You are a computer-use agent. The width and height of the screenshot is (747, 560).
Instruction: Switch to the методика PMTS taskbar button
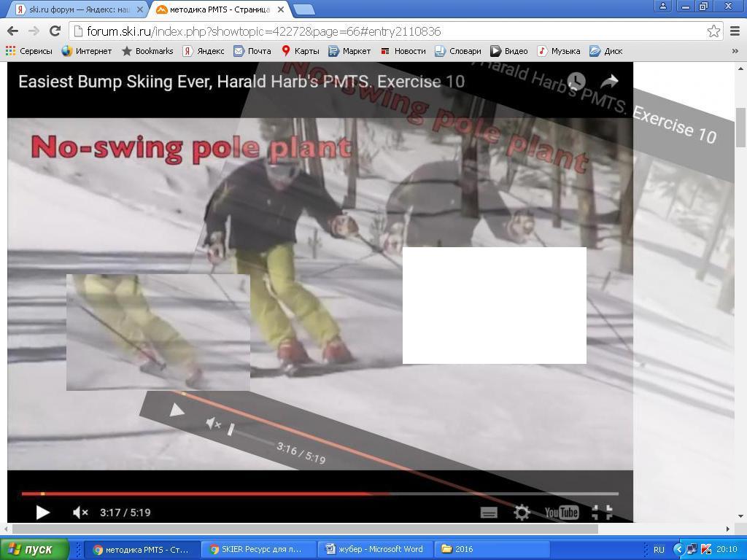coord(141,550)
